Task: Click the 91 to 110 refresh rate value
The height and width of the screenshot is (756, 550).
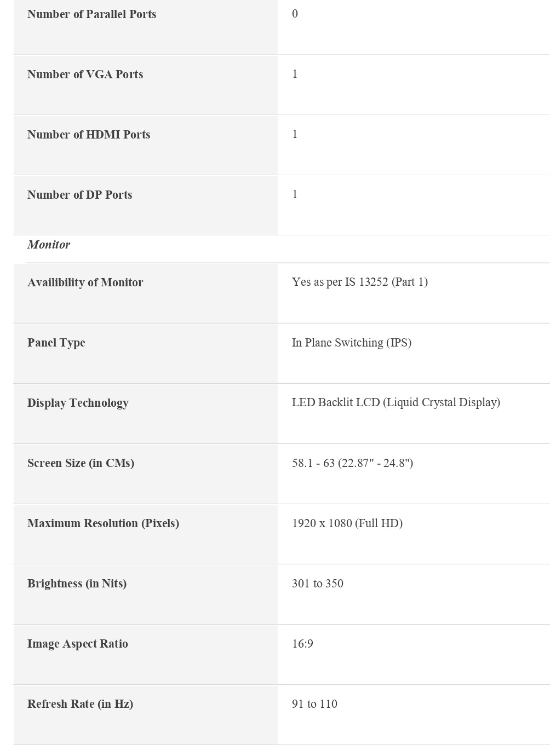Action: pyautogui.click(x=314, y=704)
